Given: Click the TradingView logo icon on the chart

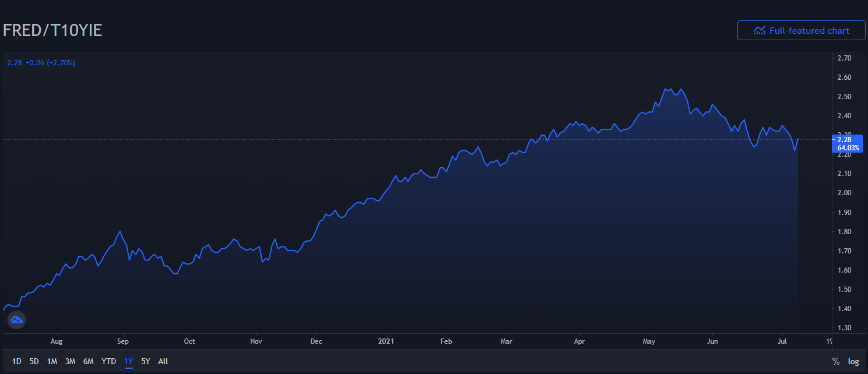Looking at the screenshot, I should point(16,320).
